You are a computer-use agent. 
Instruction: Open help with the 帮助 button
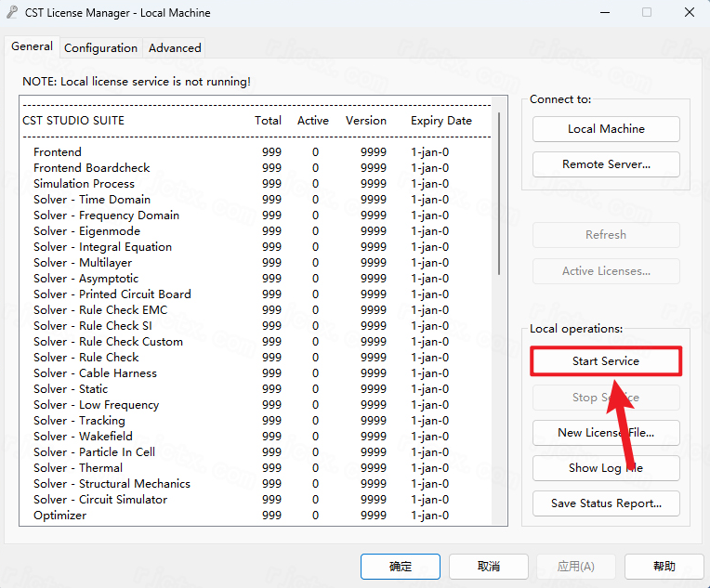(x=664, y=566)
